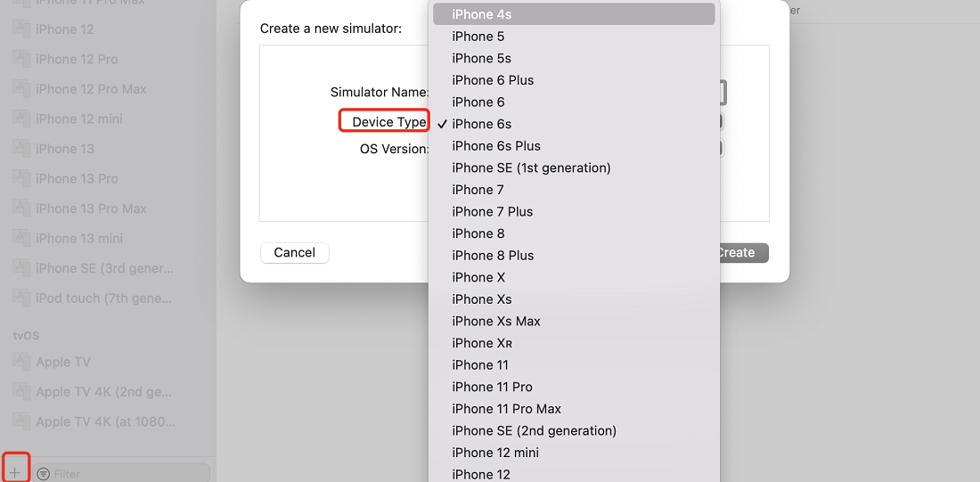
Task: Click the iPhone 13 mini simulator icon
Action: click(x=22, y=238)
